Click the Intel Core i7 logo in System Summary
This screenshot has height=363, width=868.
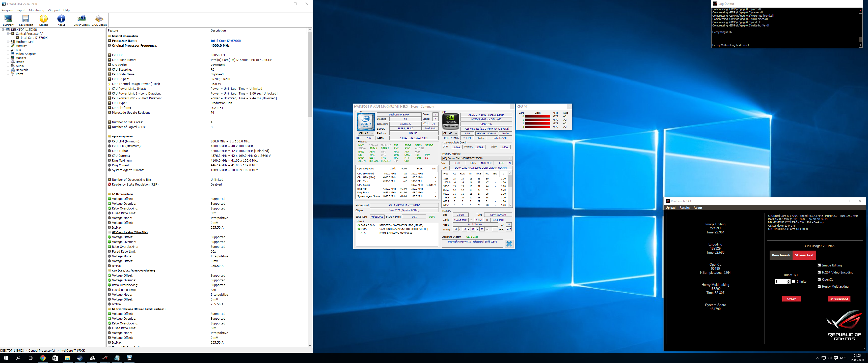tap(366, 122)
